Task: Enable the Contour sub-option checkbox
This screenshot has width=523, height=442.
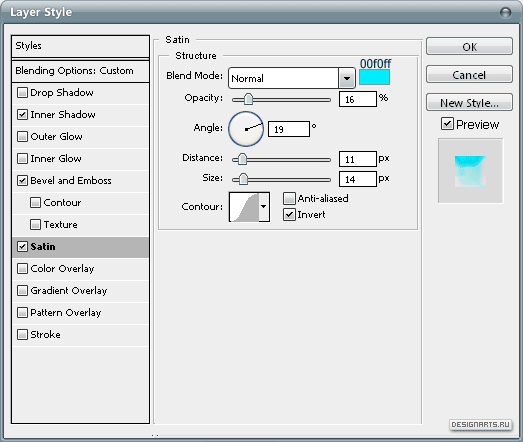Action: [35, 202]
